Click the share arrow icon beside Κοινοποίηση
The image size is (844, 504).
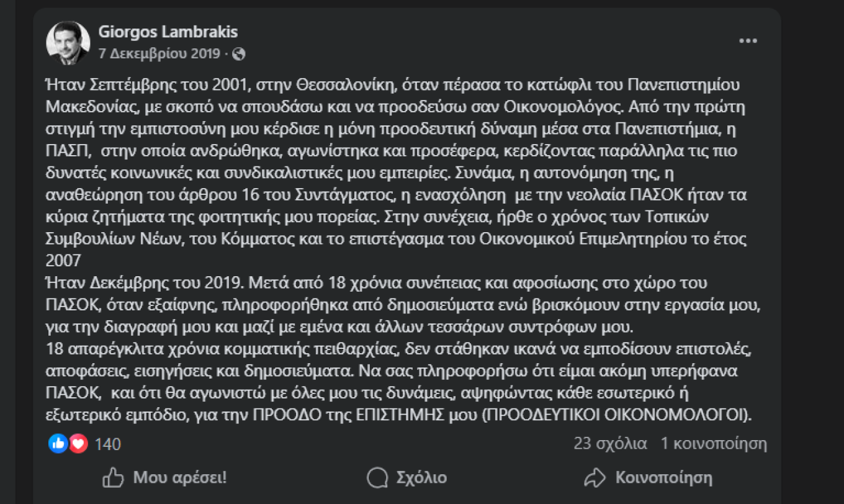[595, 477]
